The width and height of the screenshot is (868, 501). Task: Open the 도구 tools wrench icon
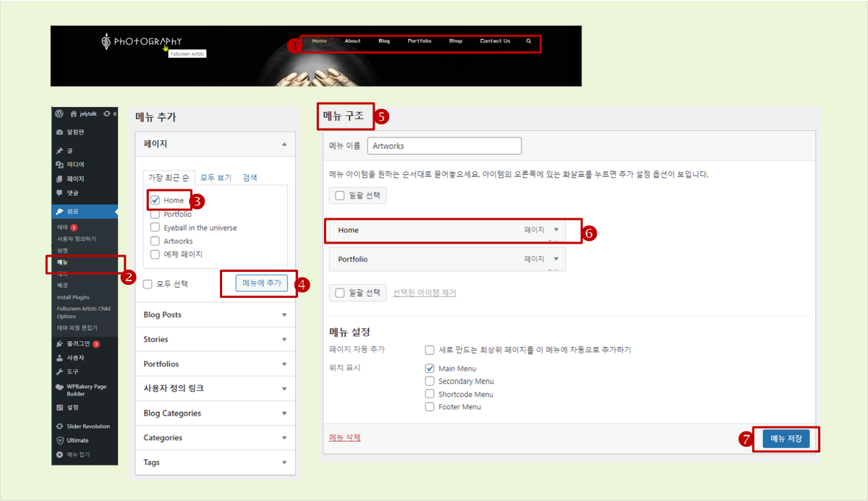click(x=59, y=372)
